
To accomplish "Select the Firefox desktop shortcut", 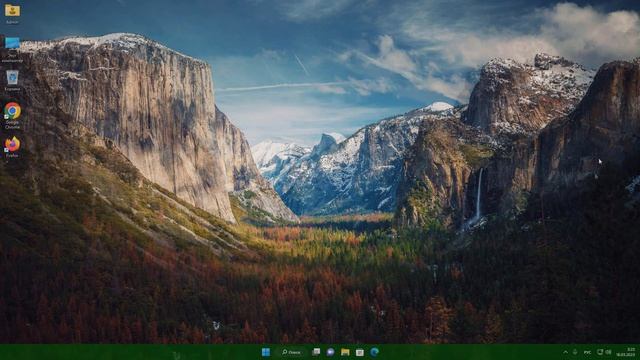I will pyautogui.click(x=12, y=147).
